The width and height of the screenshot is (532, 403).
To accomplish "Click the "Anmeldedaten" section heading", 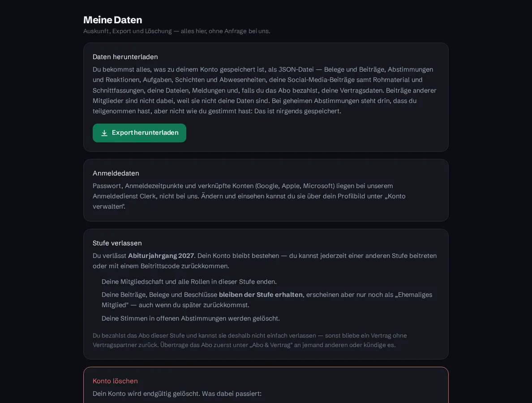I will click(x=116, y=173).
